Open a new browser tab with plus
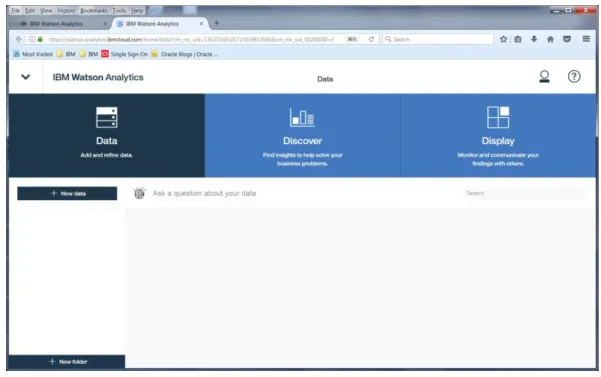The height and width of the screenshot is (377, 601). click(217, 23)
